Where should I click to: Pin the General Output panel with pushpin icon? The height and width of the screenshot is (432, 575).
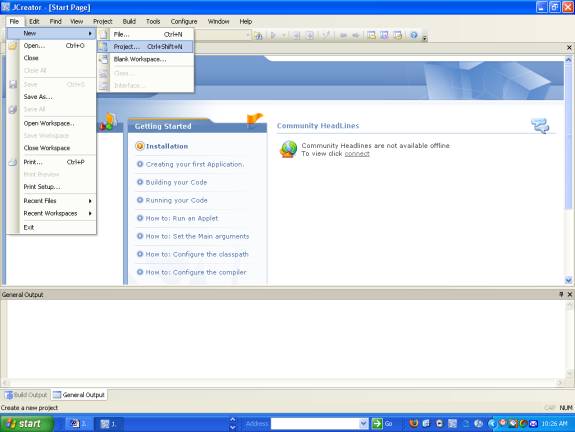click(561, 294)
